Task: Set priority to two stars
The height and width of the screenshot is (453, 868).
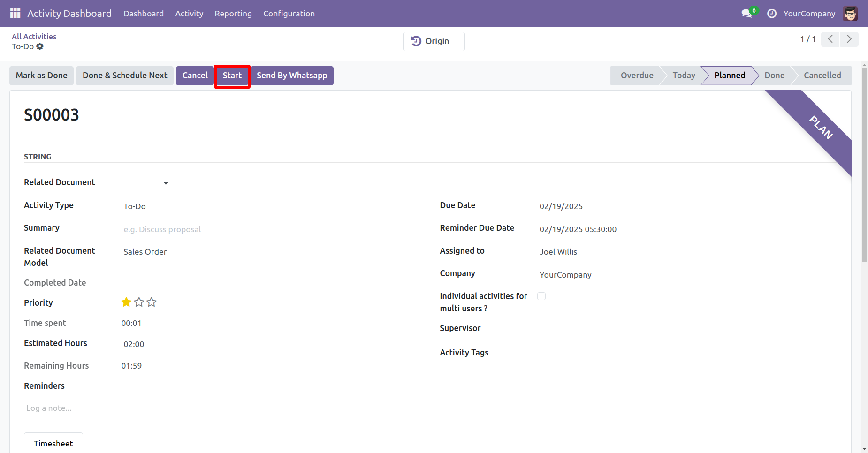Action: coord(139,302)
